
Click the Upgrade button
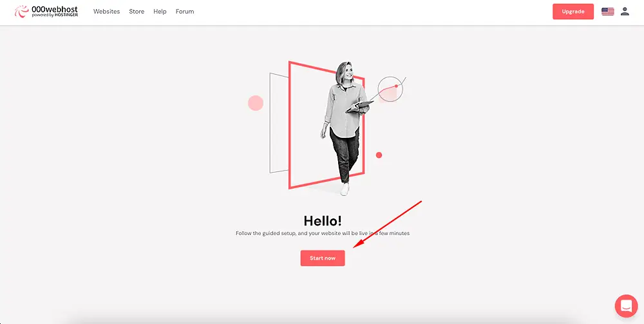click(573, 12)
